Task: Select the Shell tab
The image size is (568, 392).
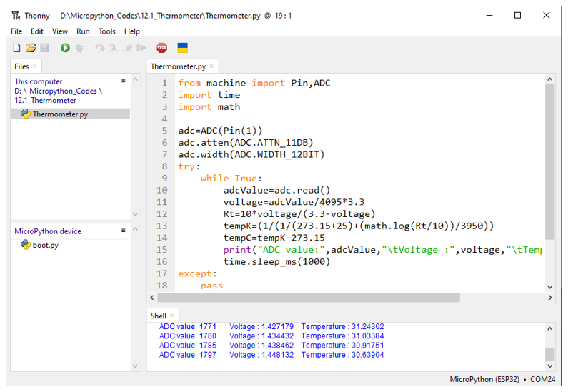Action: (159, 316)
